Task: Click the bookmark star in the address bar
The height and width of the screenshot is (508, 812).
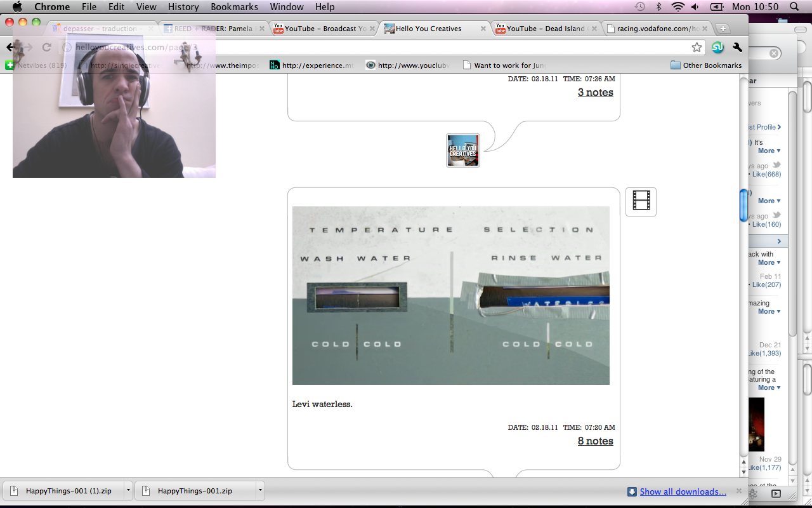Action: click(697, 48)
